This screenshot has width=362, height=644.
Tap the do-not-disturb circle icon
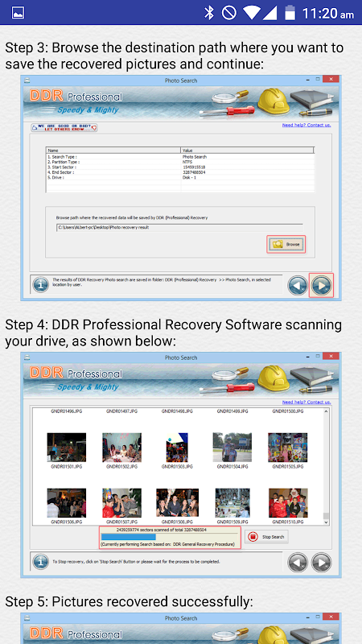228,13
